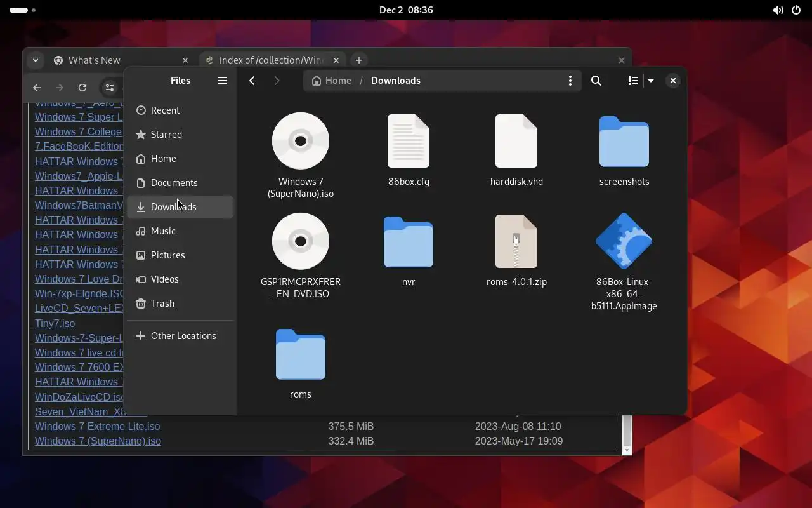
Task: Click 332.4 MiB size of SuperNano.iso
Action: 351,441
